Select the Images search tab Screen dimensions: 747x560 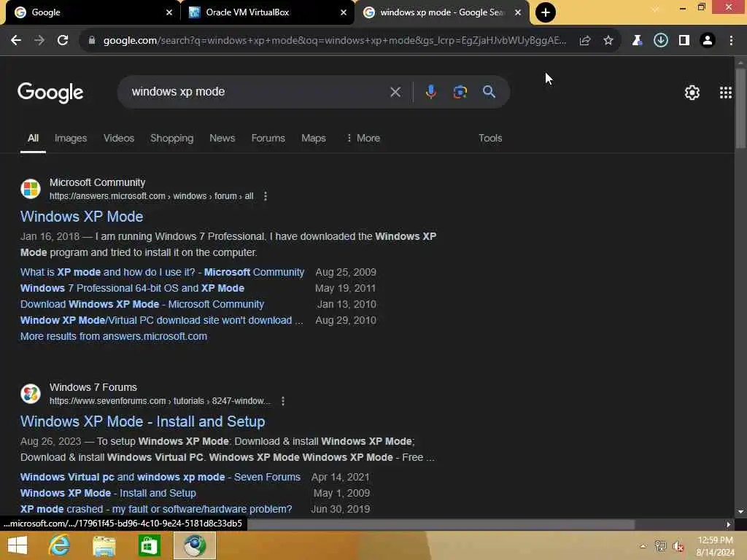[71, 138]
